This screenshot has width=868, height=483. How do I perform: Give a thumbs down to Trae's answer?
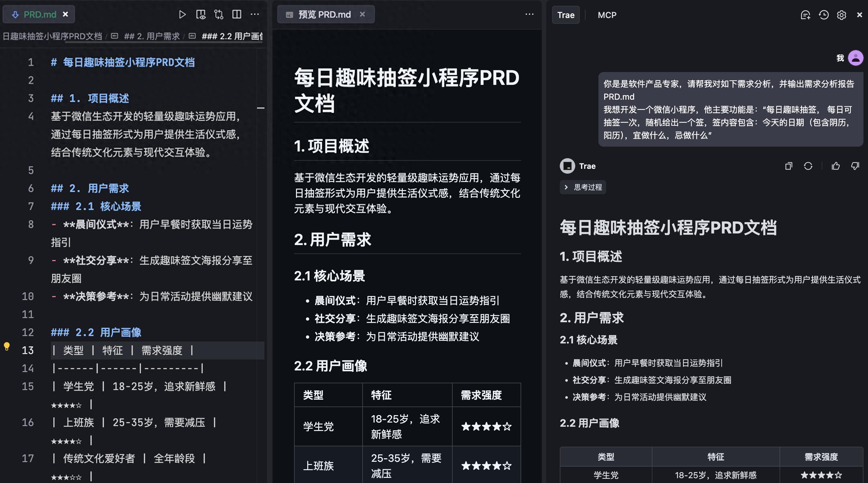tap(855, 166)
